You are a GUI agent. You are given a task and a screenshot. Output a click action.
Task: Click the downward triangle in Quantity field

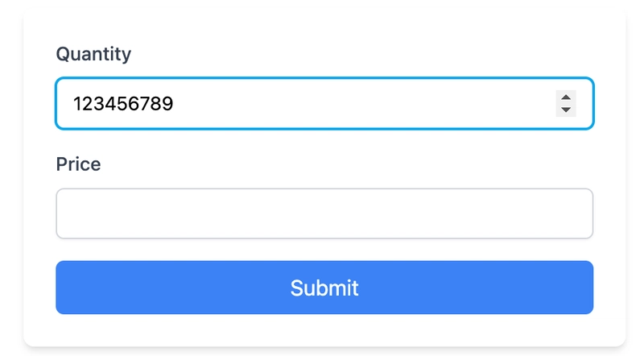point(566,110)
